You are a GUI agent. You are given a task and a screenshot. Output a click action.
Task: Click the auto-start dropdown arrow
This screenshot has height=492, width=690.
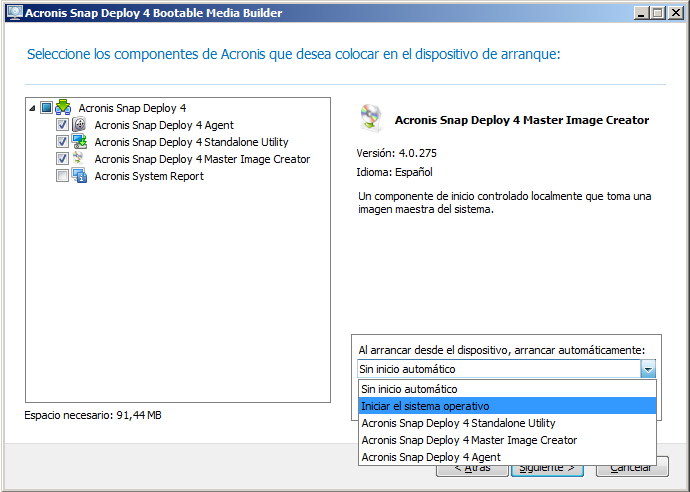tap(648, 369)
